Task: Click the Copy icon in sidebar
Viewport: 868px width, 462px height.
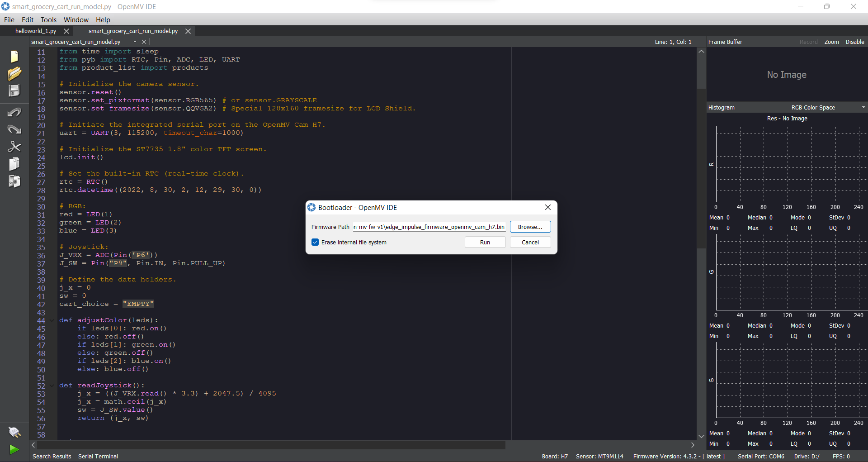Action: pyautogui.click(x=14, y=164)
